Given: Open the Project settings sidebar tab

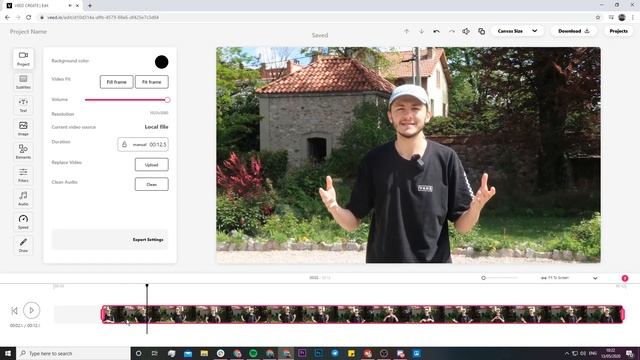Looking at the screenshot, I should click(23, 59).
